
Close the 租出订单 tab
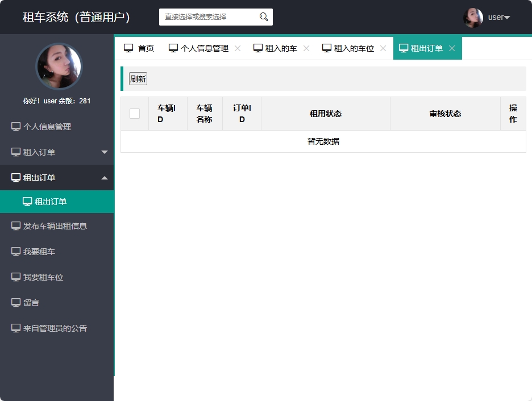(452, 48)
